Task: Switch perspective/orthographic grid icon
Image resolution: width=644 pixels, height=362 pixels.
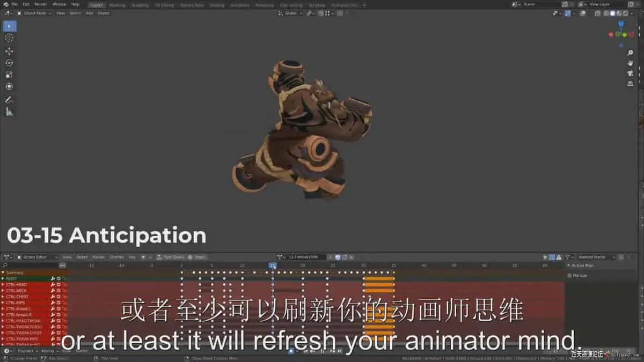Action: point(630,83)
